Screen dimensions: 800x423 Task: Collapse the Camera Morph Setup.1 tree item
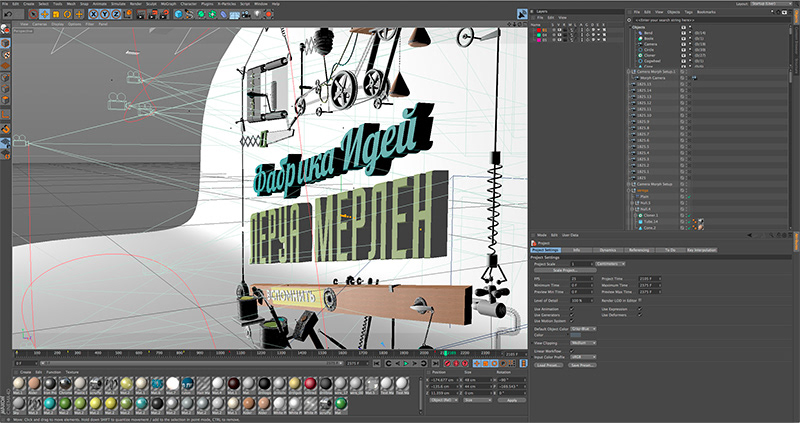tap(629, 72)
